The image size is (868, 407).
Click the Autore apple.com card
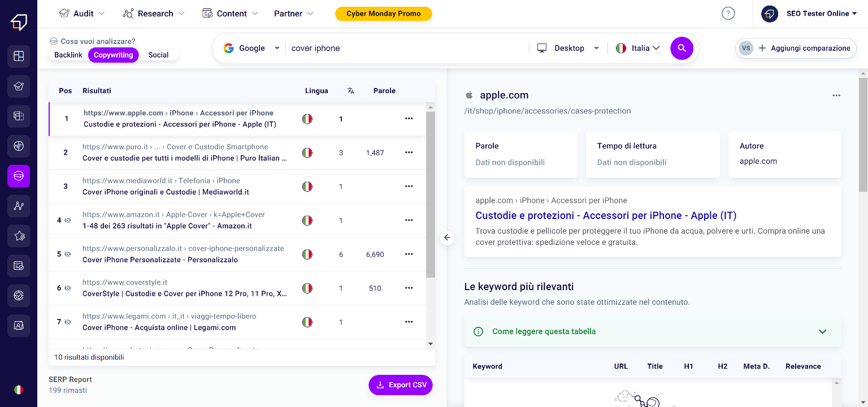click(785, 154)
